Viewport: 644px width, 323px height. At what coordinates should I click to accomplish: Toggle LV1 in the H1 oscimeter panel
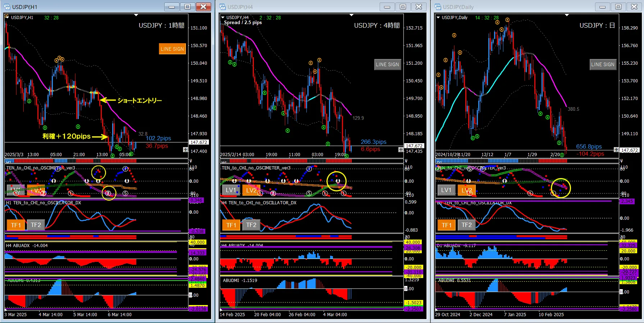15,190
